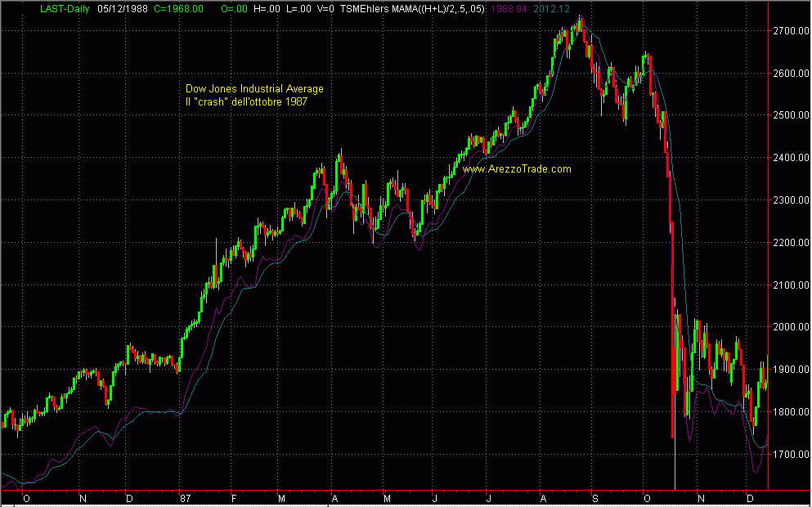This screenshot has height=507, width=812.
Task: Click the 2700.00 price axis label
Action: pos(791,31)
